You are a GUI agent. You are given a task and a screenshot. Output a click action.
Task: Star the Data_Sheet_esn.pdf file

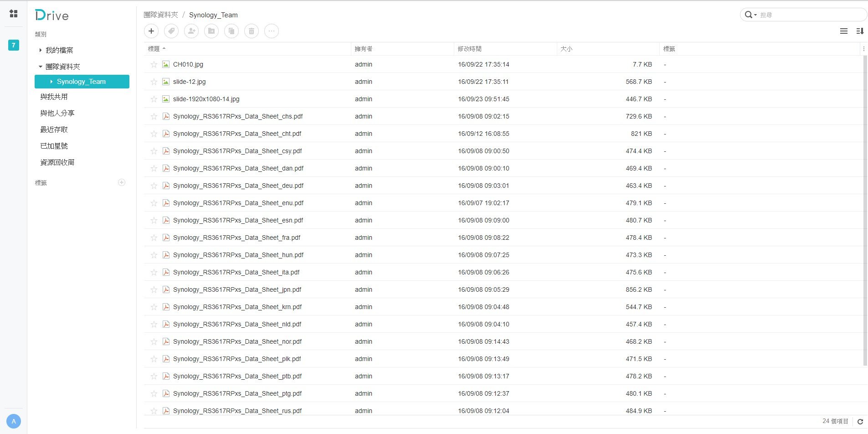click(x=154, y=220)
